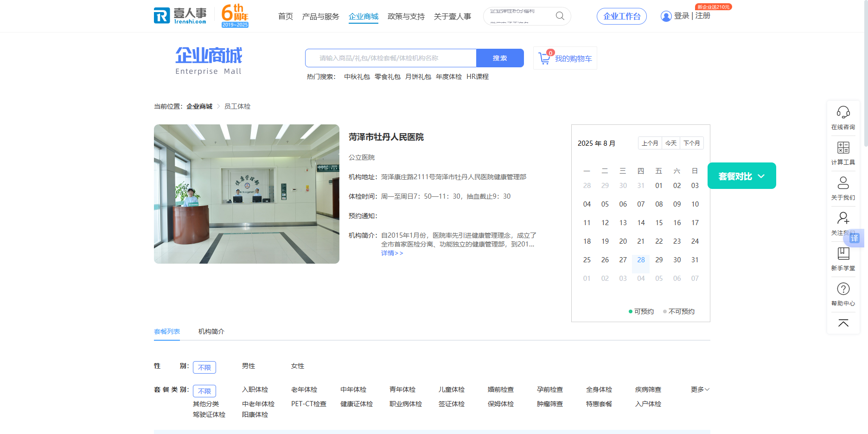Click 关注我们 follow icon
The height and width of the screenshot is (434, 868).
(843, 218)
